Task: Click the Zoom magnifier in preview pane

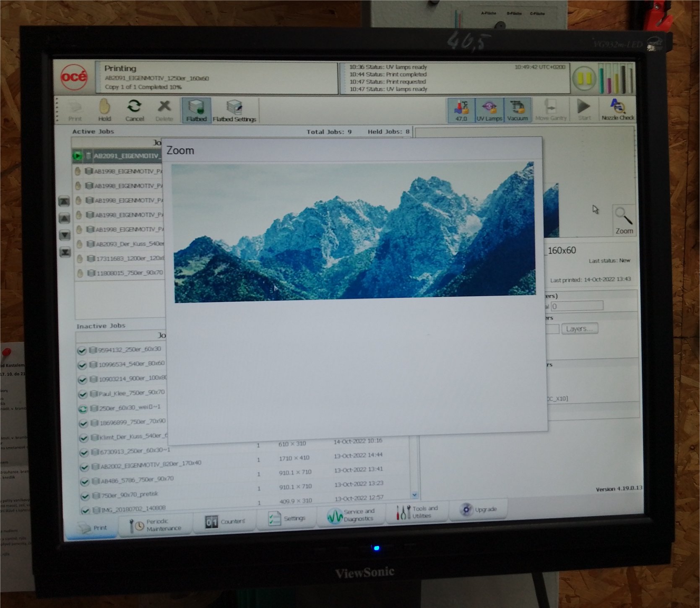Action: [x=624, y=220]
